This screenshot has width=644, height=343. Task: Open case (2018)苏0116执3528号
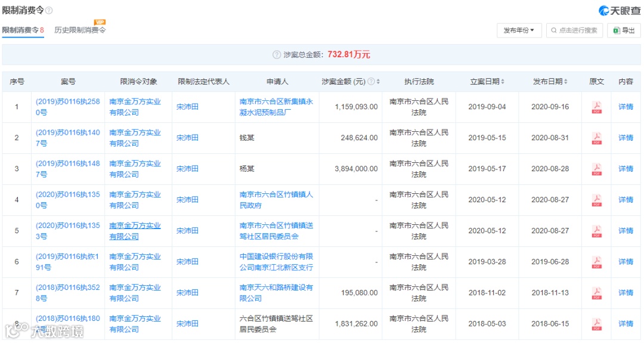click(x=68, y=293)
